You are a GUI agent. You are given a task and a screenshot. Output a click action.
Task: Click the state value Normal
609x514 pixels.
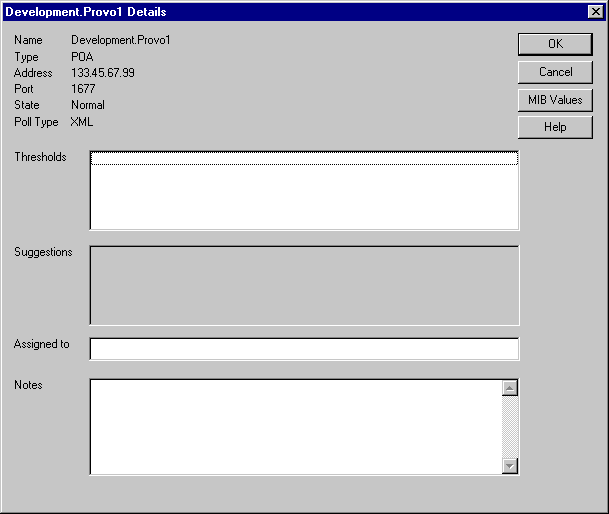tap(88, 105)
